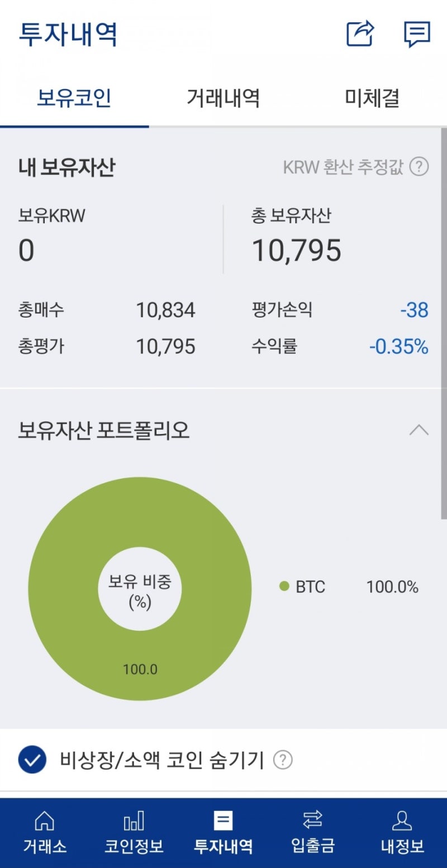
Task: Select the 거래소 home icon in bottom navigation
Action: (44, 833)
